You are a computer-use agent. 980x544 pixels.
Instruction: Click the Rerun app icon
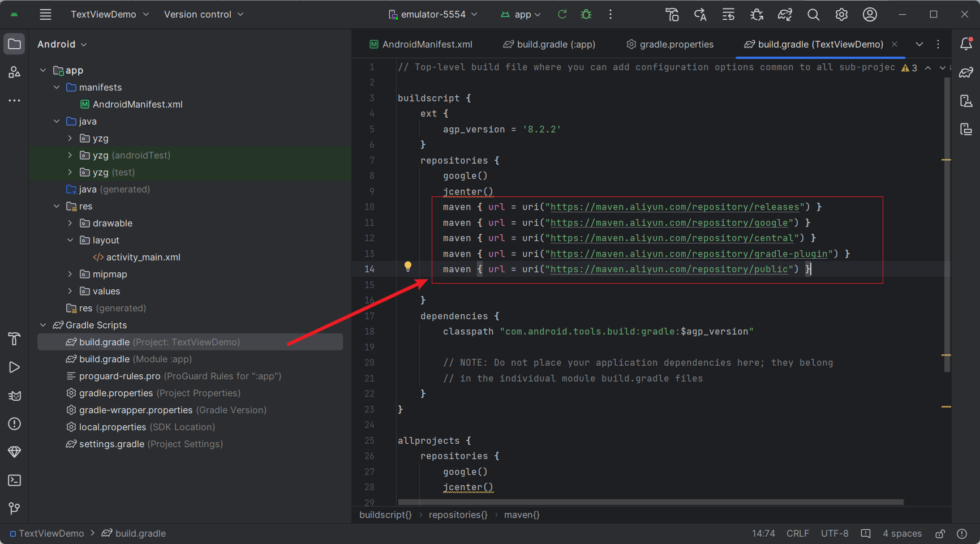click(x=562, y=15)
